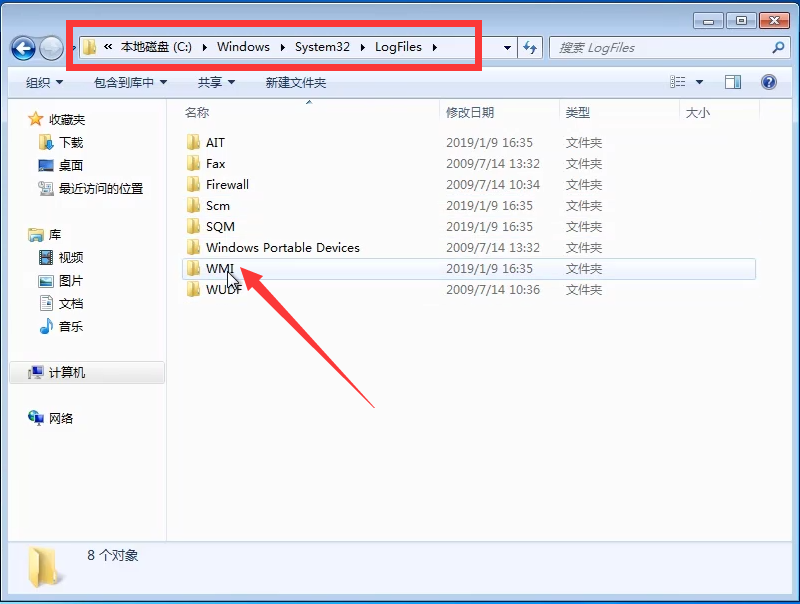800x604 pixels.
Task: Click the 本地磁盘 (C:) breadcrumb
Action: click(x=156, y=47)
